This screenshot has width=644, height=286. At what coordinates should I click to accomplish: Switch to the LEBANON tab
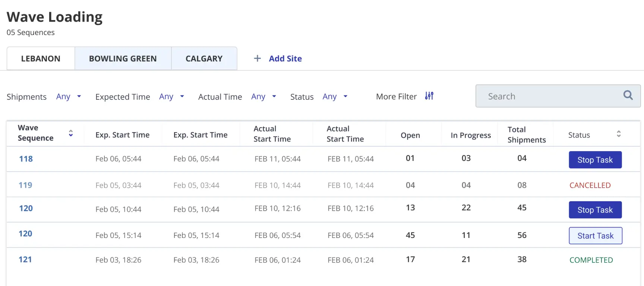pyautogui.click(x=41, y=58)
